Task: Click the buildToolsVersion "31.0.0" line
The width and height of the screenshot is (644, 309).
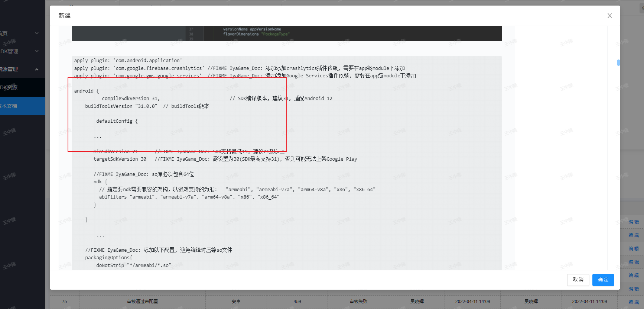Action: (x=121, y=106)
